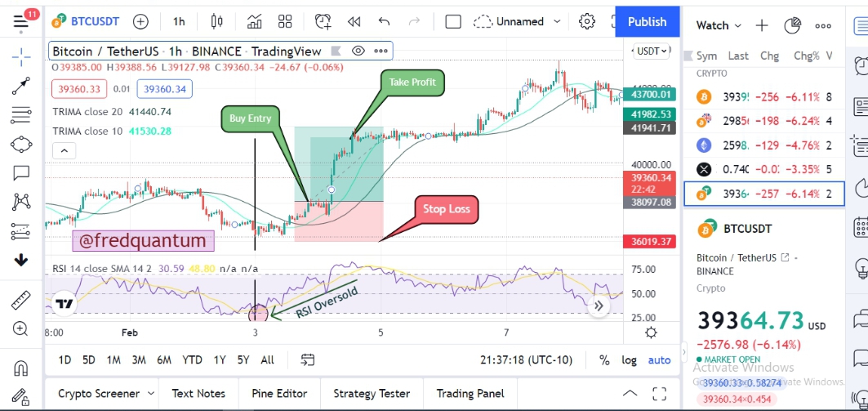868x411 pixels.
Task: Open the go to date calendar icon
Action: (x=308, y=360)
